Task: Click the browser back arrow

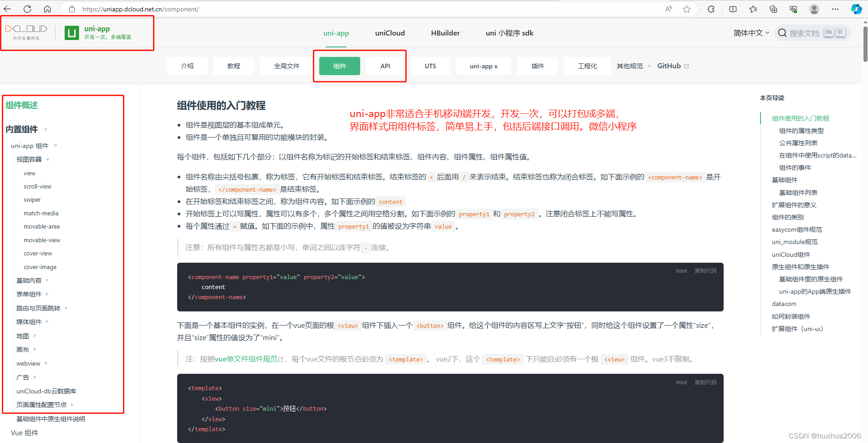Action: (x=7, y=9)
